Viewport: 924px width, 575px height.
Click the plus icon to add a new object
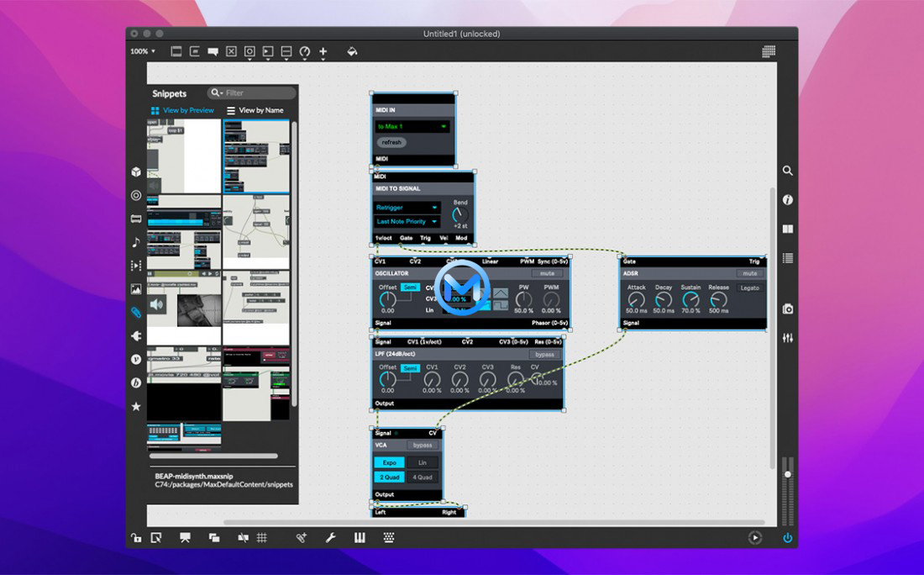point(323,51)
